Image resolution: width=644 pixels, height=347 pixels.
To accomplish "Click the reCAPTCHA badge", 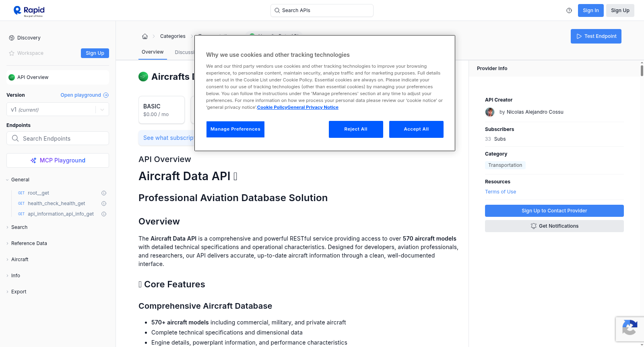I will click(x=630, y=329).
